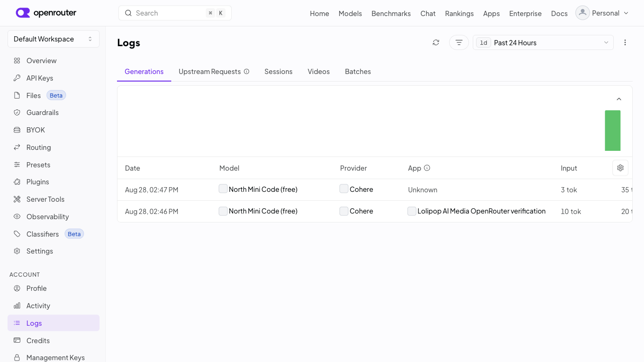Click the green usage bar in chart

tap(612, 131)
